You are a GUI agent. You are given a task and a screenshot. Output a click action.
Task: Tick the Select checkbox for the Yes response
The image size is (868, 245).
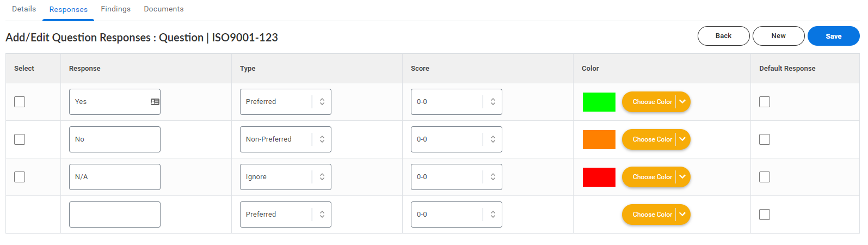click(x=20, y=102)
